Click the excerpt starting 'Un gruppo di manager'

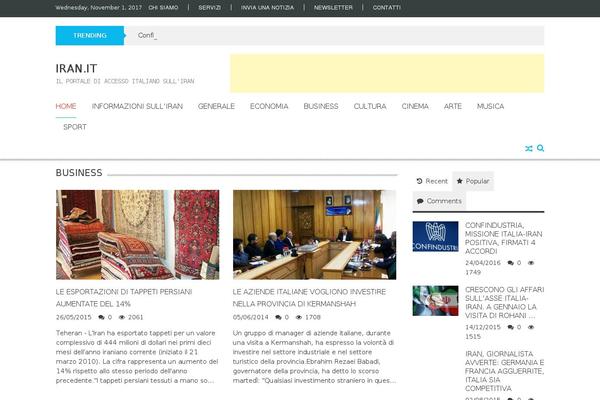[x=314, y=357]
